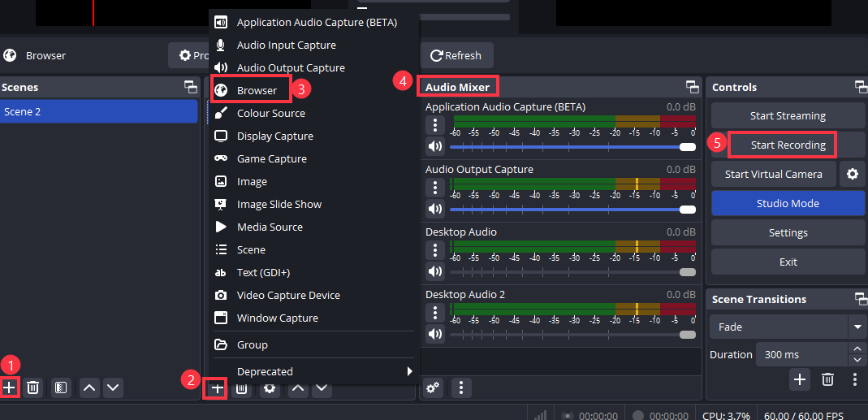Screen dimensions: 868x420
Task: Add a scene transition with plus icon
Action: point(799,379)
